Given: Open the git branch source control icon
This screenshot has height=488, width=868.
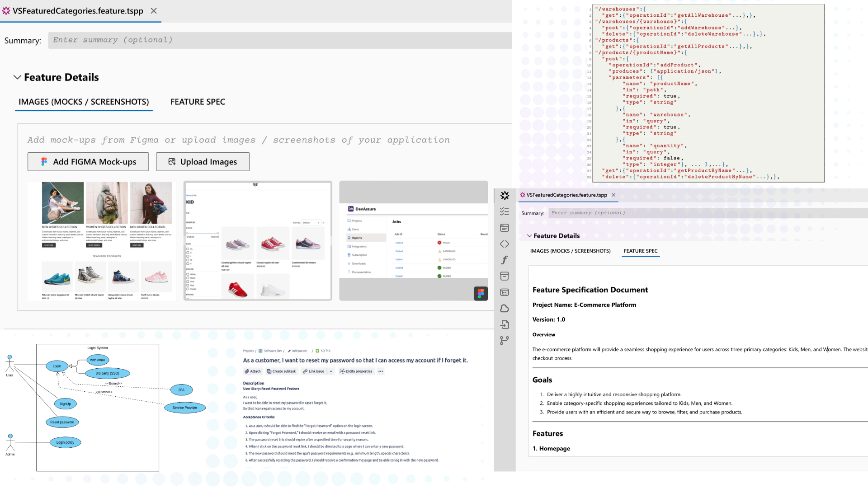Looking at the screenshot, I should [x=505, y=341].
